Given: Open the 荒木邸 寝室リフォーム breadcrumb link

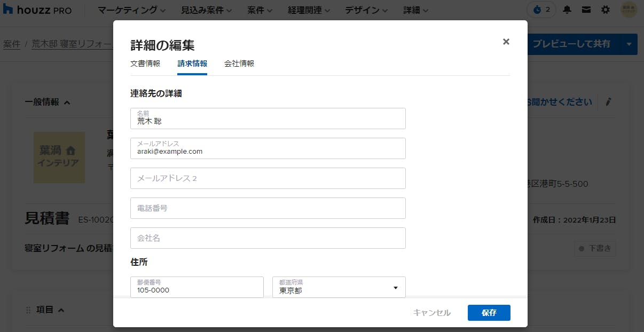Looking at the screenshot, I should pyautogui.click(x=72, y=44).
